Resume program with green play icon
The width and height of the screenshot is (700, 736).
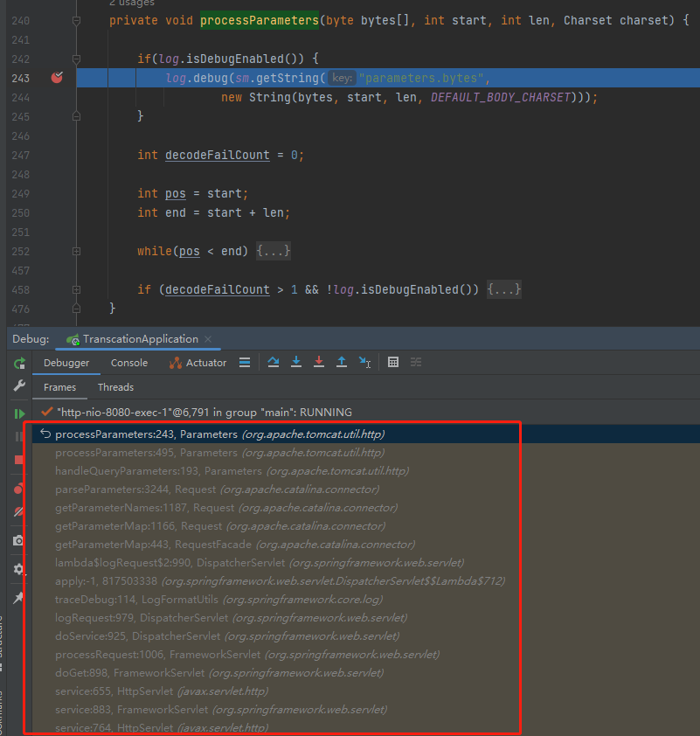tap(19, 413)
